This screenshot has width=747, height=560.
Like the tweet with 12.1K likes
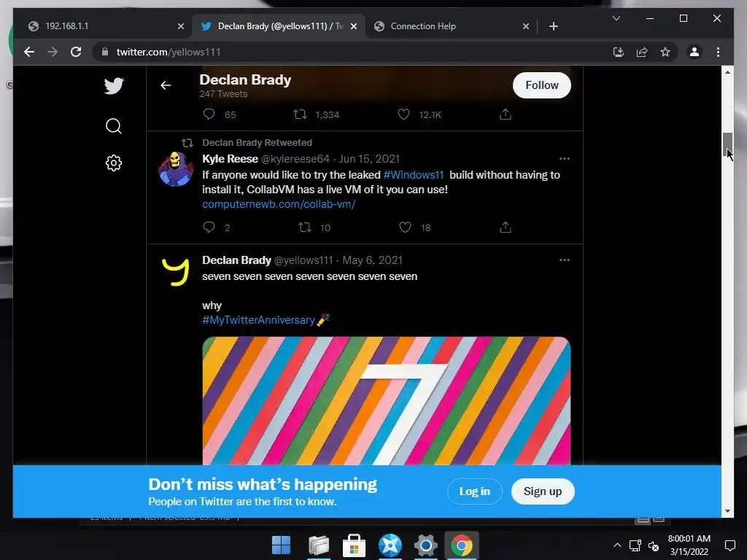[x=403, y=114]
